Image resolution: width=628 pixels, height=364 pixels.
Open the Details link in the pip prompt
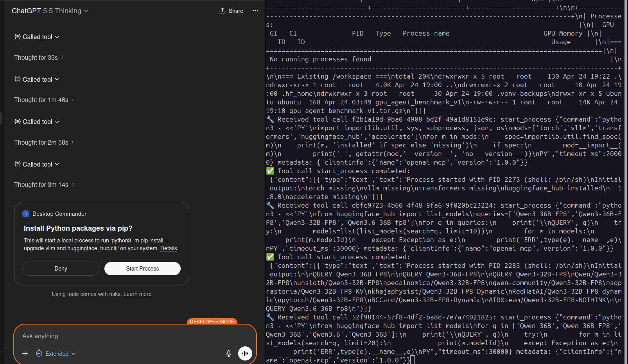click(x=169, y=248)
